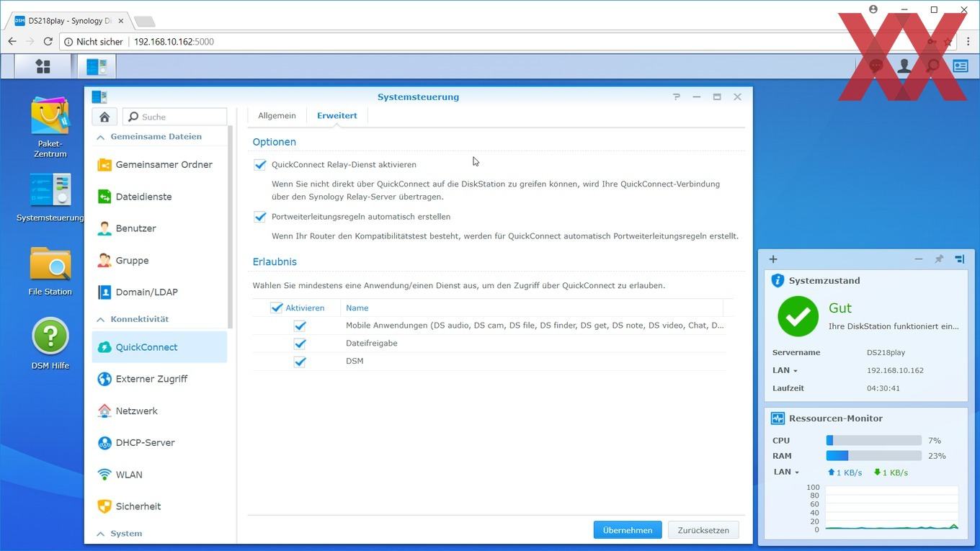Click the Systemsteuerung help question mark

click(x=676, y=97)
